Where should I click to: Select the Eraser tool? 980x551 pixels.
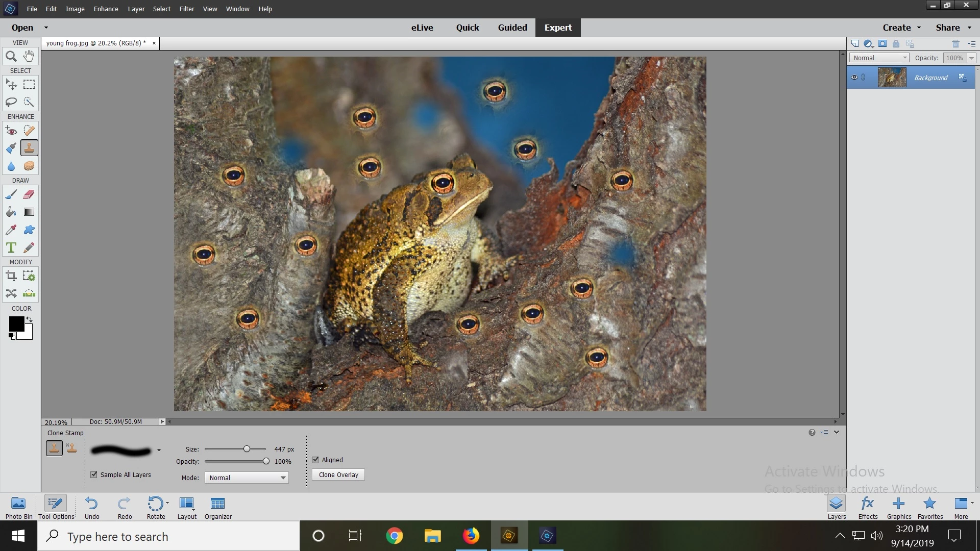(x=29, y=194)
